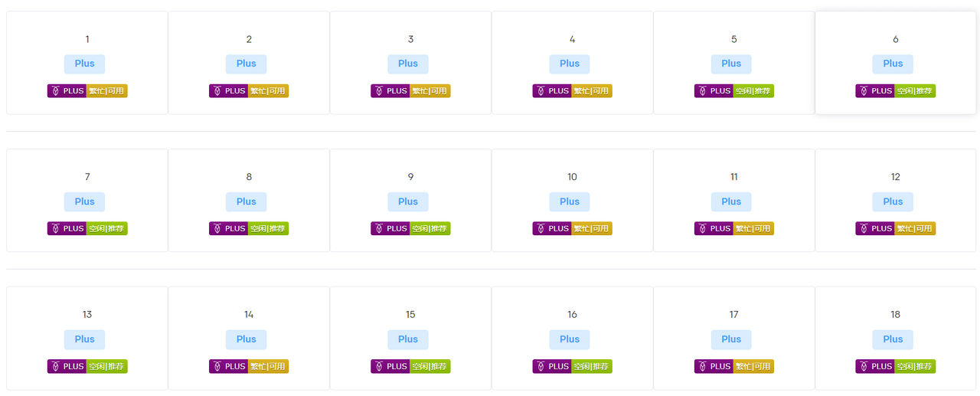Click the Plus button on card 16

tap(570, 340)
